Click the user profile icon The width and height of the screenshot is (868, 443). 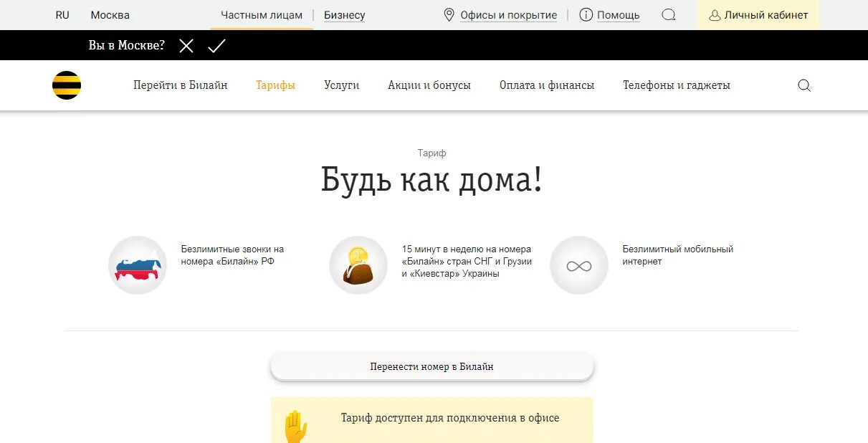pyautogui.click(x=715, y=15)
